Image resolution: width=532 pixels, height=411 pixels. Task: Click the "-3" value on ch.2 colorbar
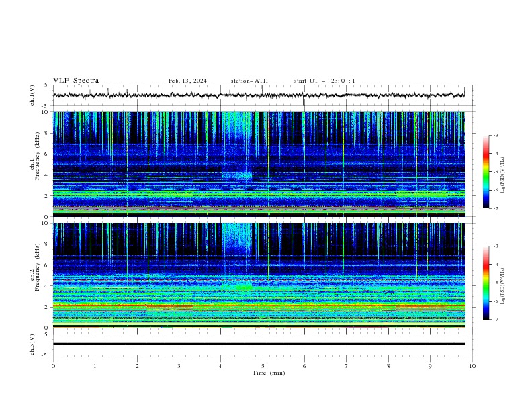[496, 246]
